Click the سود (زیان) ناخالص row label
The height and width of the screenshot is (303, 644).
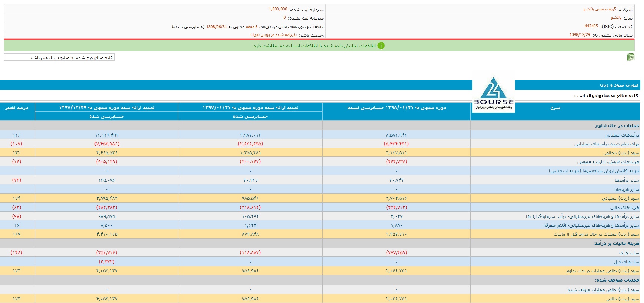[x=621, y=153]
